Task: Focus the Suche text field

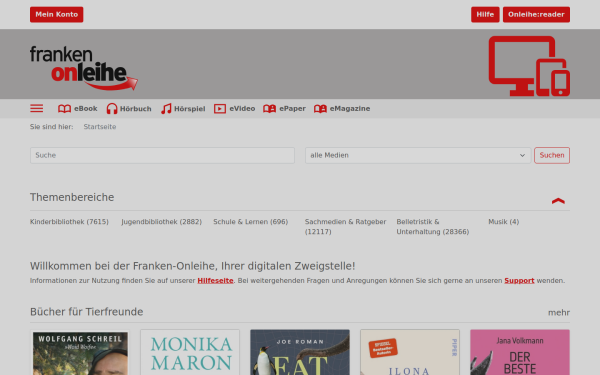Action: (162, 155)
